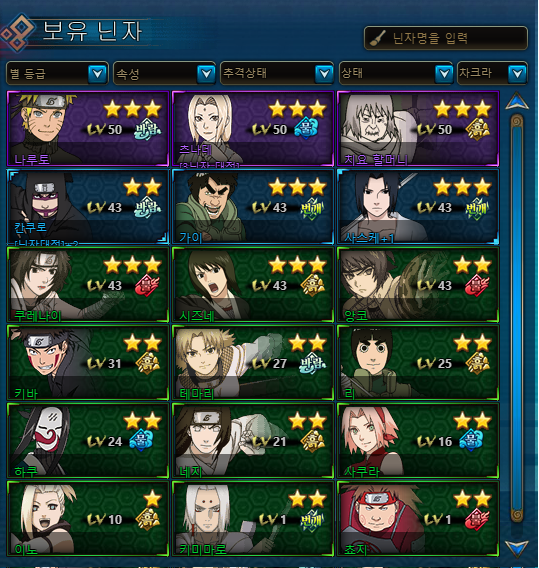Click the brush icon in the search box

pyautogui.click(x=377, y=38)
